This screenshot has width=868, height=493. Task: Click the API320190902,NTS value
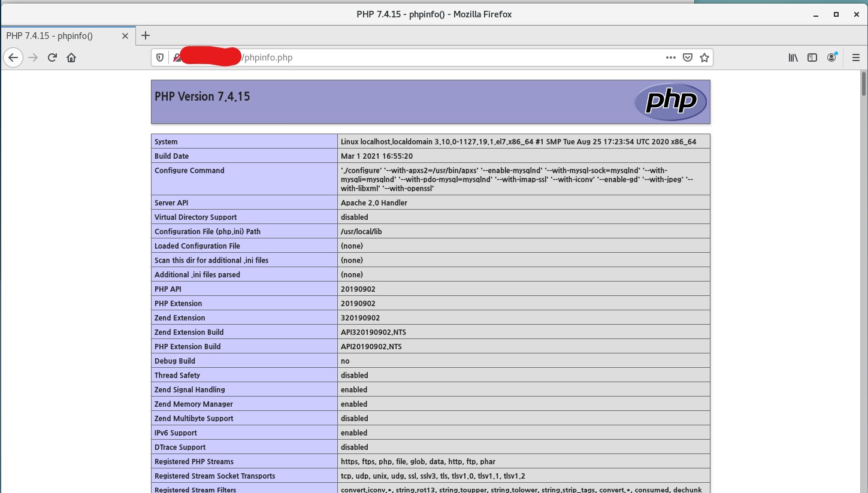tap(373, 332)
